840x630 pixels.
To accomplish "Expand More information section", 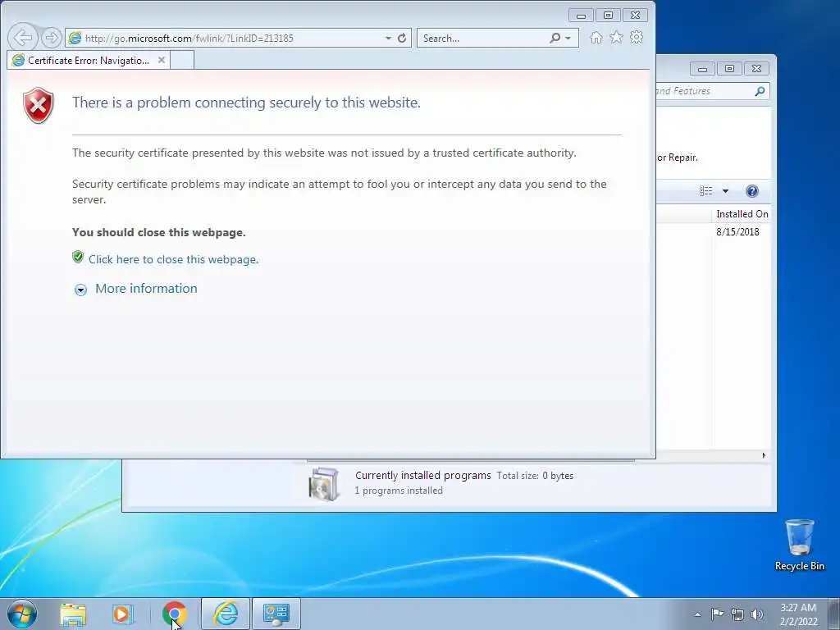I will point(80,290).
